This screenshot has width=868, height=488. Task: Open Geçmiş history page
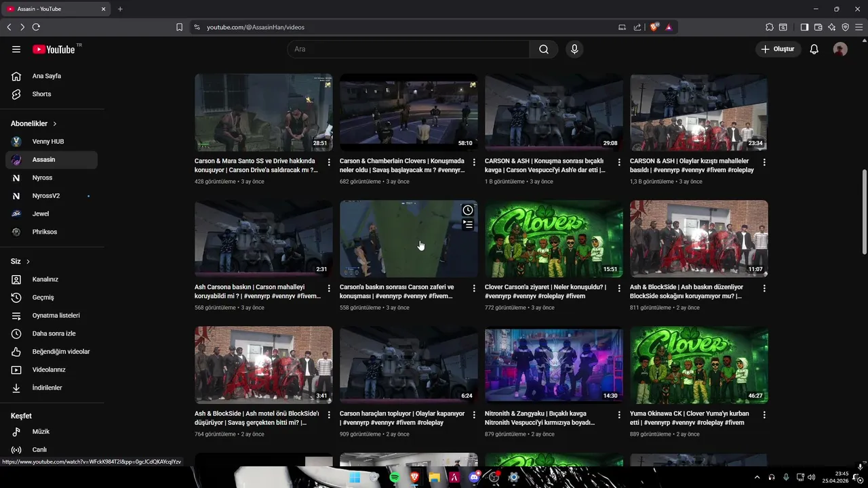(x=52, y=298)
